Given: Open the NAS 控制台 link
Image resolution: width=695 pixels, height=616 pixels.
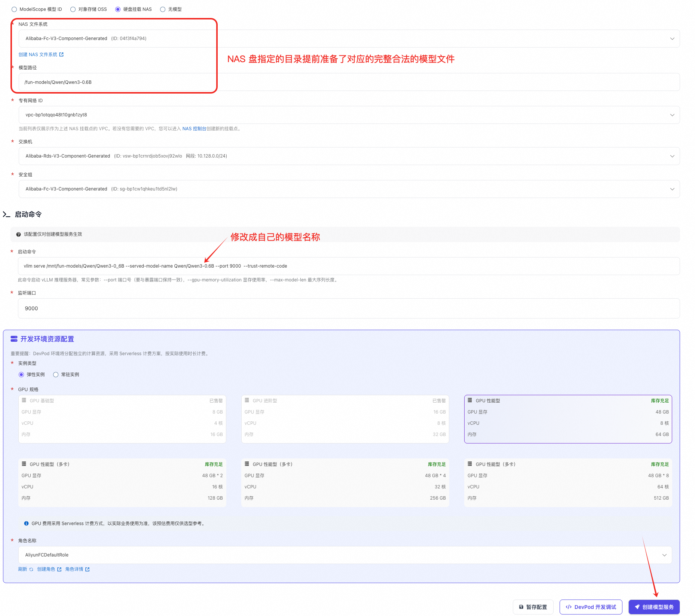Looking at the screenshot, I should pos(194,129).
